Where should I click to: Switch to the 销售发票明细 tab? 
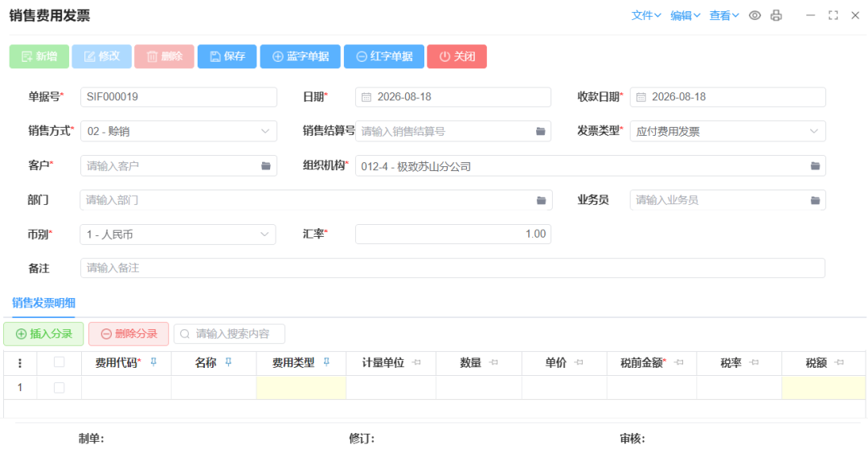pos(43,303)
